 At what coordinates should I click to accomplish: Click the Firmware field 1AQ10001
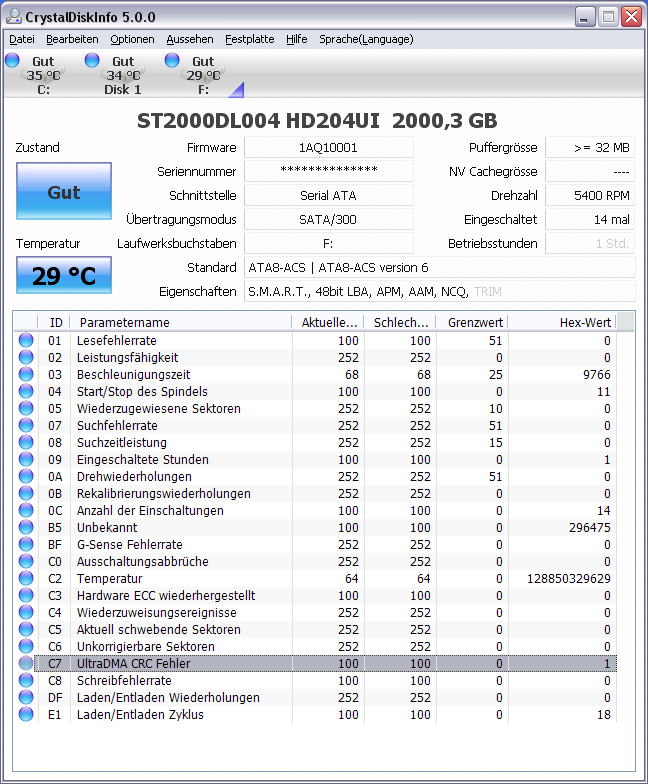coord(328,148)
